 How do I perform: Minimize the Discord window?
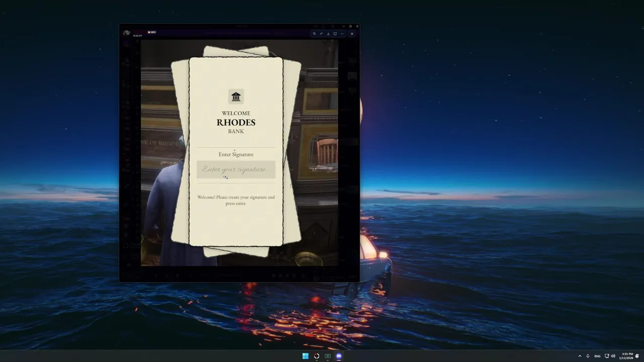344,26
